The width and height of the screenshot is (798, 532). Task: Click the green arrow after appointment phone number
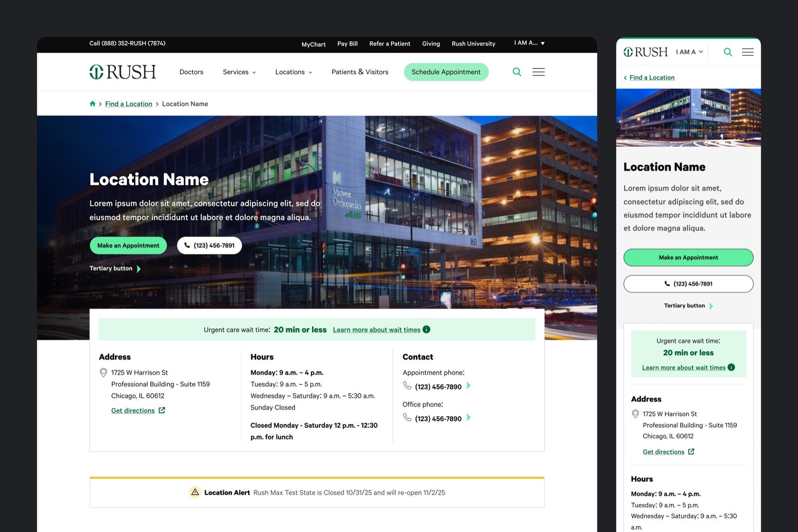pyautogui.click(x=469, y=386)
